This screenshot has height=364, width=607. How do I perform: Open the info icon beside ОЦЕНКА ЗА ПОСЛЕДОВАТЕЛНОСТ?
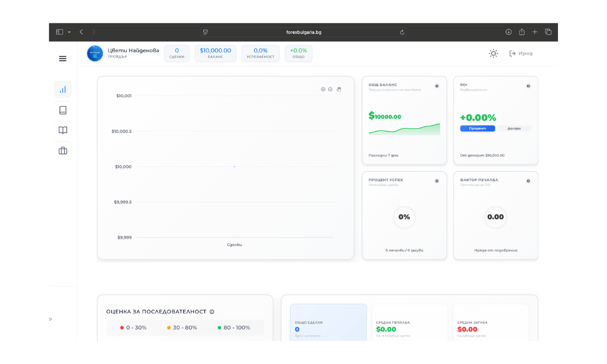(x=211, y=311)
